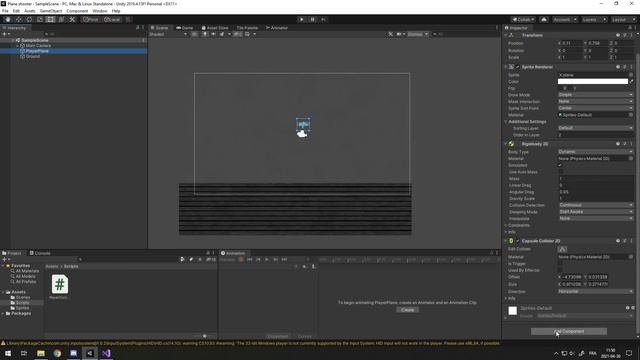
Task: Click the Pause button in the toolbar
Action: [313, 20]
